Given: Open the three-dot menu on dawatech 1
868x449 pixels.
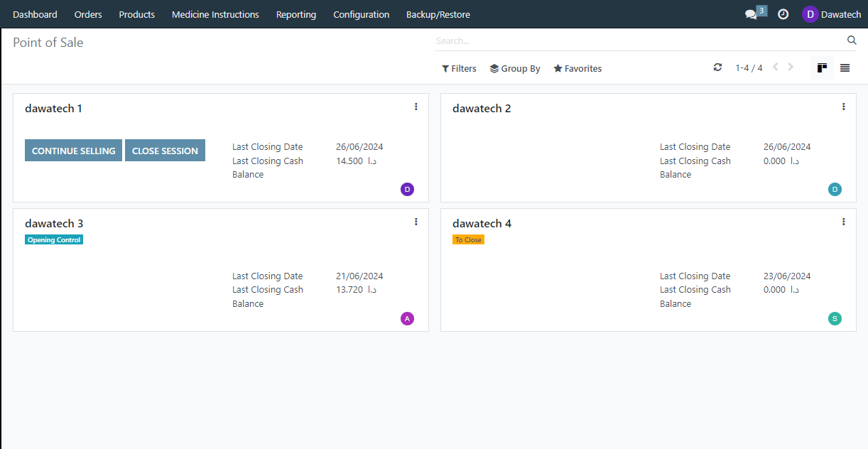Looking at the screenshot, I should (x=416, y=107).
